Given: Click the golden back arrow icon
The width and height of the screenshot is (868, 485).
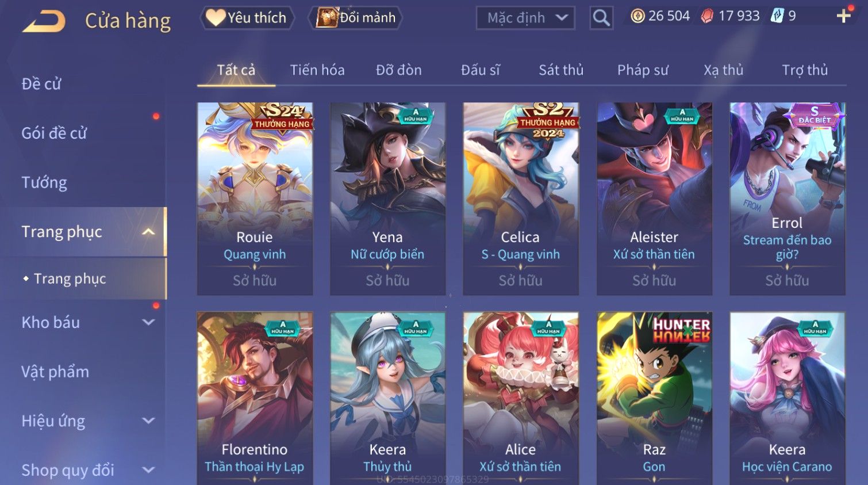Looking at the screenshot, I should (44, 21).
